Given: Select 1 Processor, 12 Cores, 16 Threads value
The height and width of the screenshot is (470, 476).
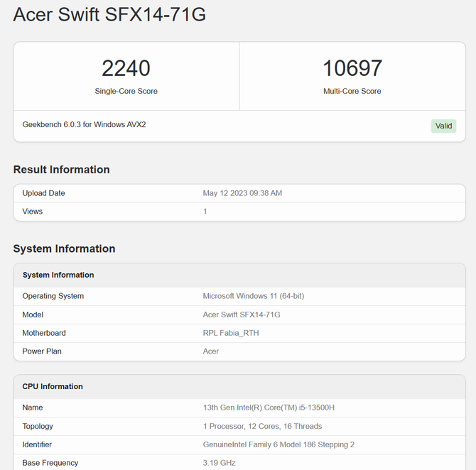Looking at the screenshot, I should [x=262, y=426].
